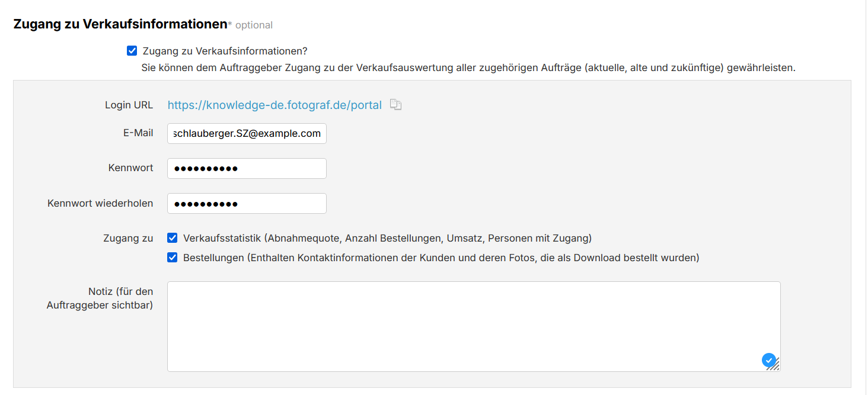868x395 pixels.
Task: Select the schlauberger email address text
Action: point(247,133)
